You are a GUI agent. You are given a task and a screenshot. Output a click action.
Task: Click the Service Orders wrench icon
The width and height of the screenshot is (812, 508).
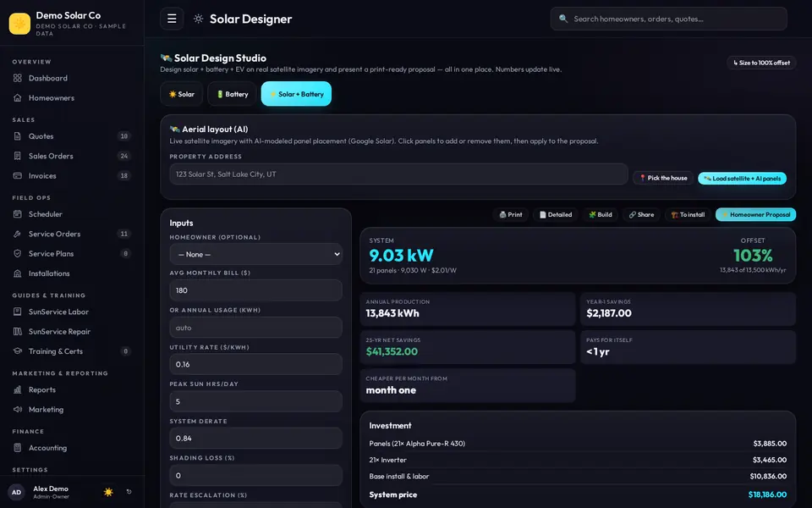point(18,234)
